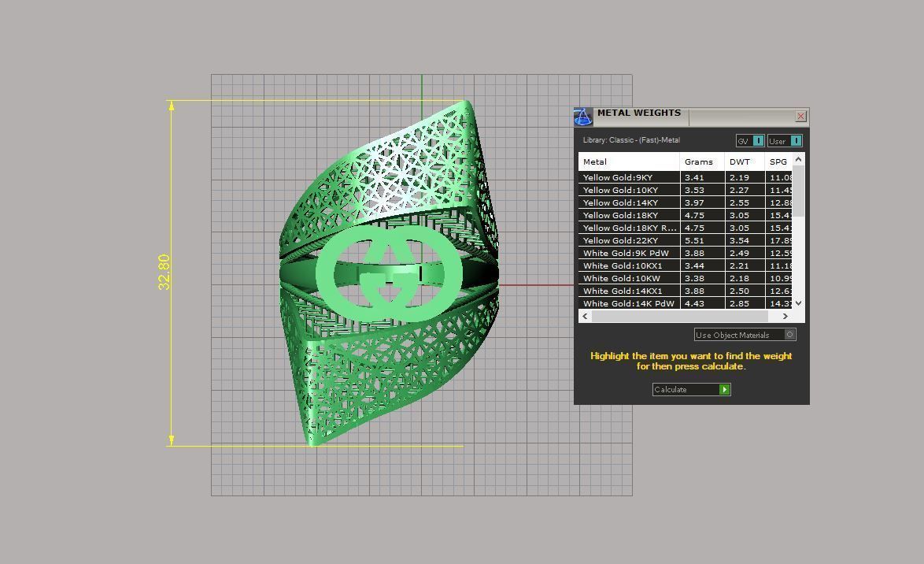Click the green ring model in viewport
Image resolution: width=924 pixels, height=564 pixels.
tap(389, 273)
